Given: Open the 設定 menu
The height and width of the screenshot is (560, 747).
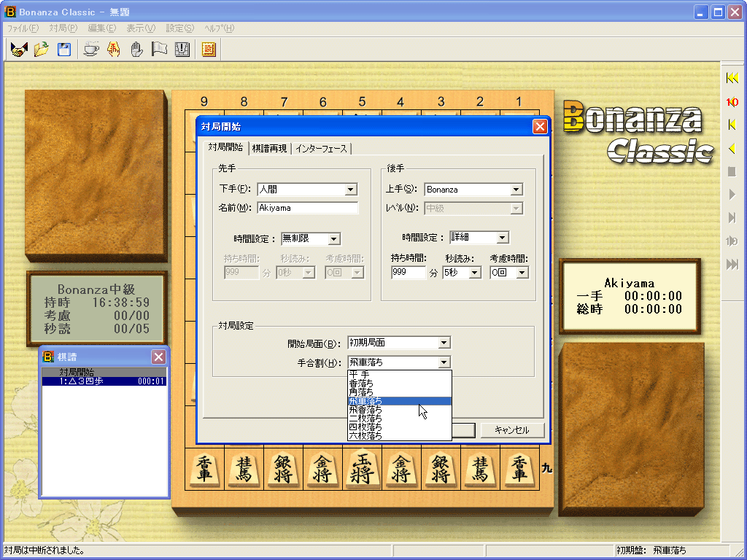Looking at the screenshot, I should point(180,28).
